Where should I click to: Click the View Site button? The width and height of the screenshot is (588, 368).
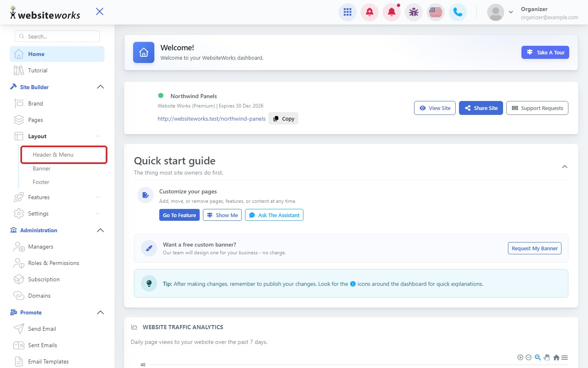coord(435,108)
